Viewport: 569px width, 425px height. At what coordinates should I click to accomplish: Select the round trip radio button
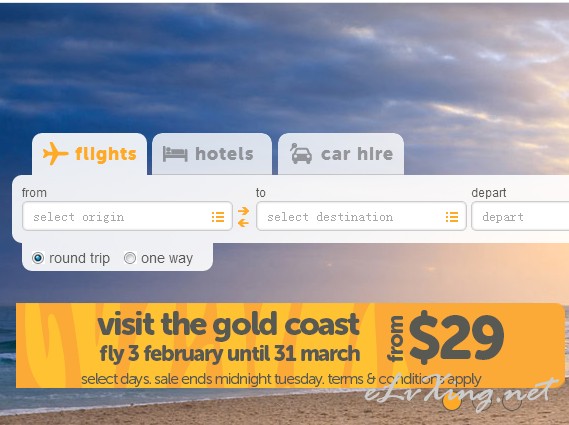point(38,258)
